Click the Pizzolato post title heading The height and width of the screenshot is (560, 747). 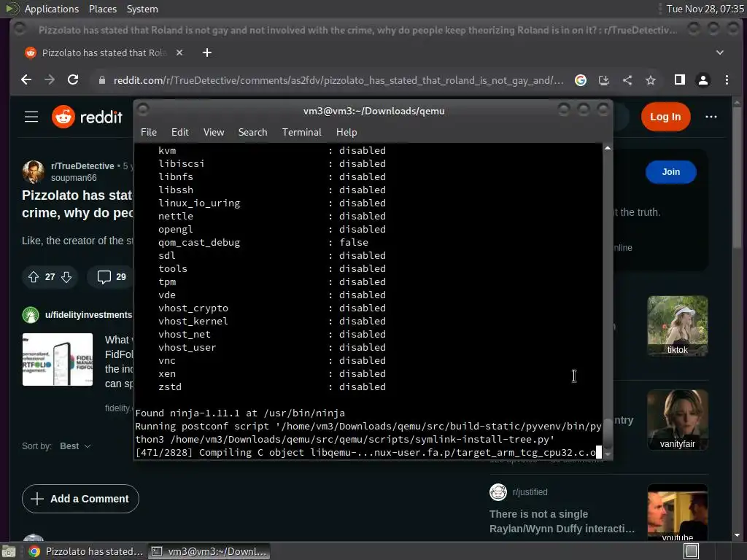(77, 204)
